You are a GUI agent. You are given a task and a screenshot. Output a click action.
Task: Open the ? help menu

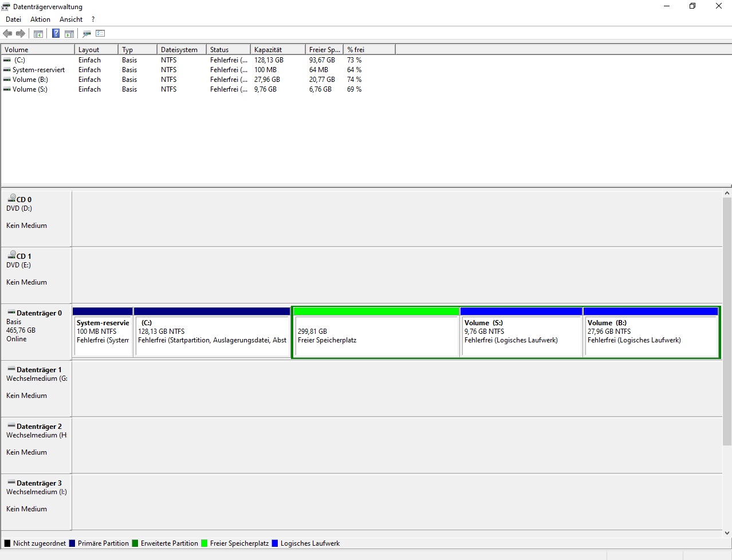[x=93, y=19]
